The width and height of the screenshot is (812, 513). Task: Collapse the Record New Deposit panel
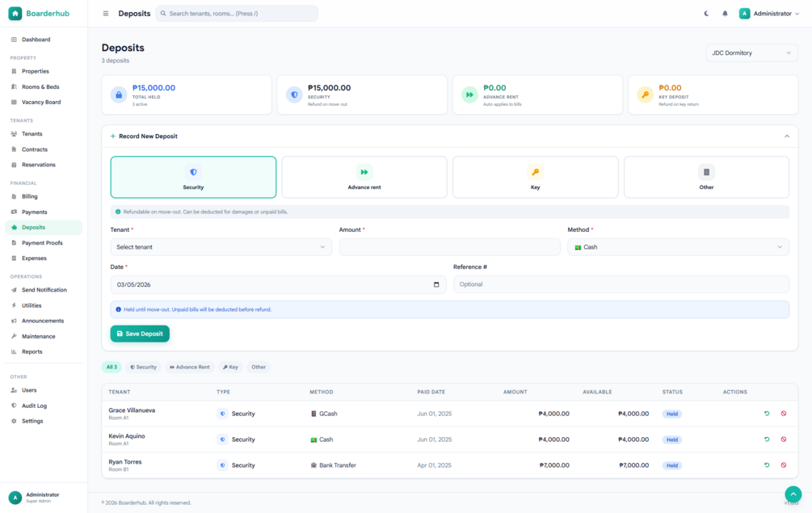point(787,137)
